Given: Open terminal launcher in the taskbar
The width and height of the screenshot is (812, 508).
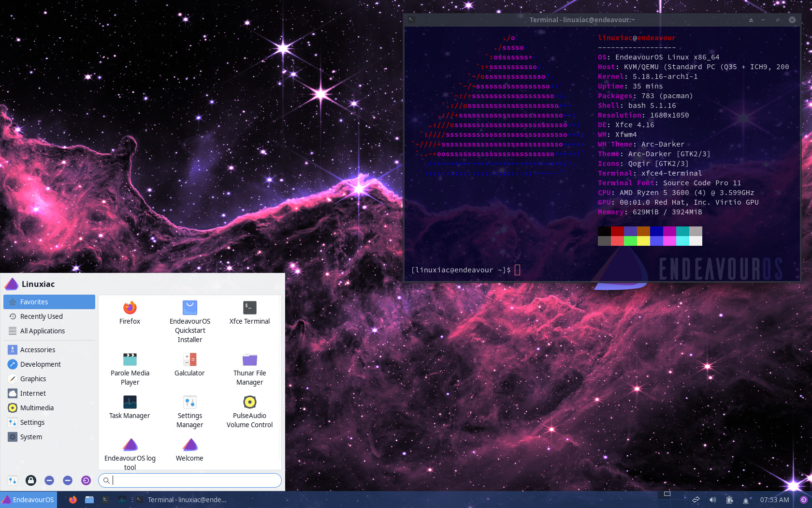Looking at the screenshot, I should (106, 500).
